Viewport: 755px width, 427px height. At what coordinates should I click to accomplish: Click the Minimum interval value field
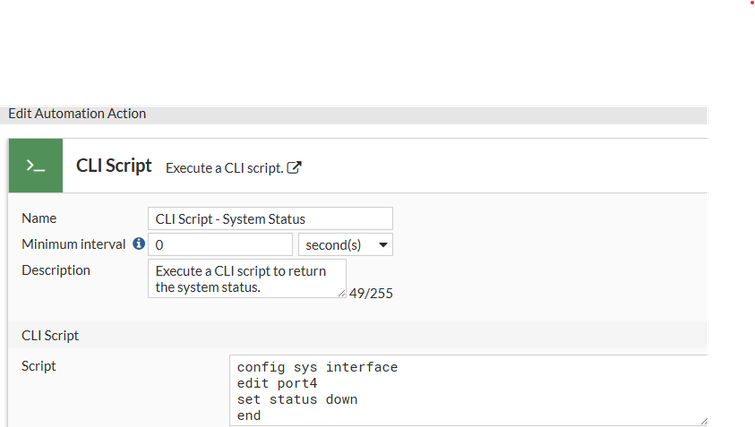pos(220,244)
